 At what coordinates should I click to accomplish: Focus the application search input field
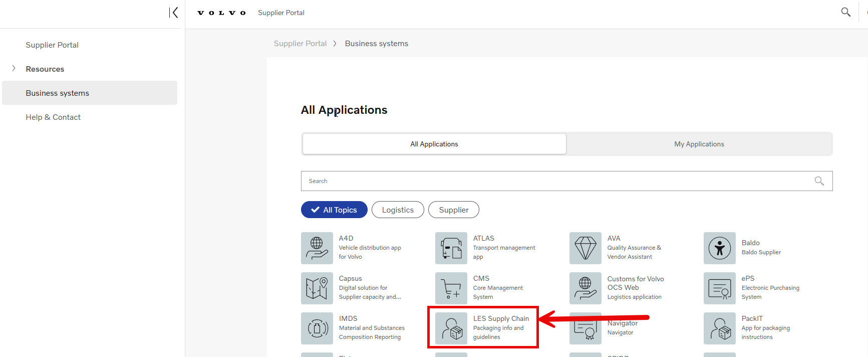[x=566, y=181]
